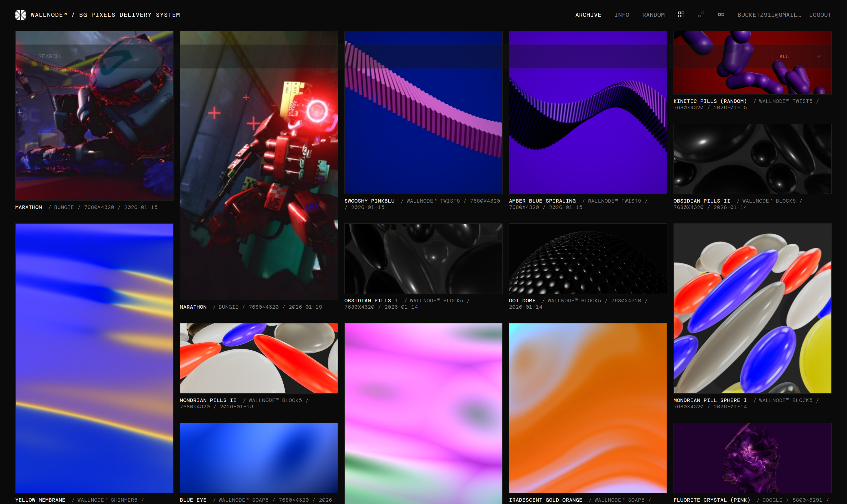The width and height of the screenshot is (847, 504).
Task: Open Fluorite Crystal (Pink) thumbnail
Action: point(752,458)
